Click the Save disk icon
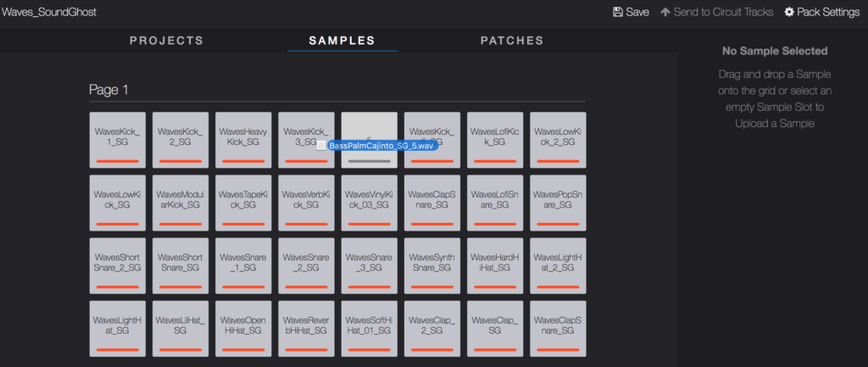This screenshot has width=868, height=367. (x=618, y=12)
